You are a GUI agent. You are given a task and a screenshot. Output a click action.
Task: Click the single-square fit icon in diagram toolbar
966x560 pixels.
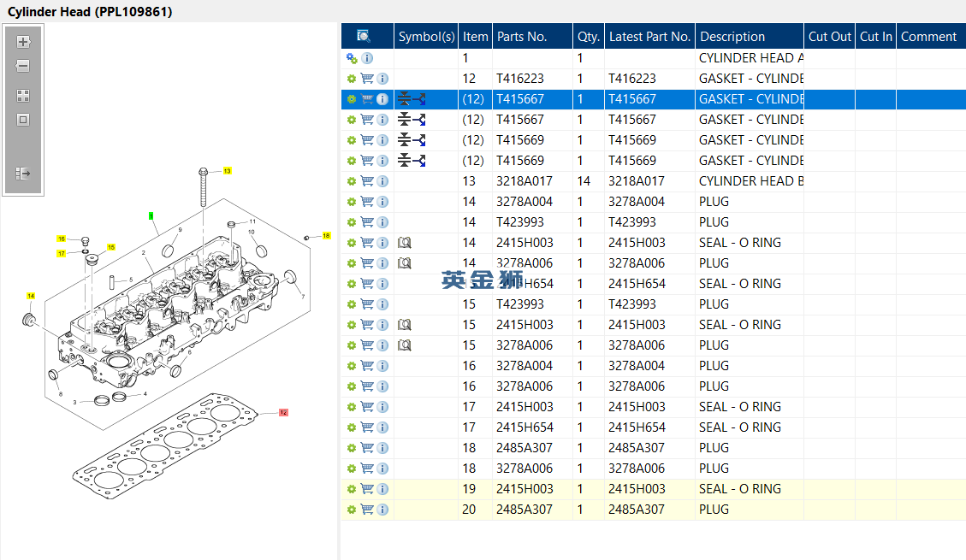23,120
